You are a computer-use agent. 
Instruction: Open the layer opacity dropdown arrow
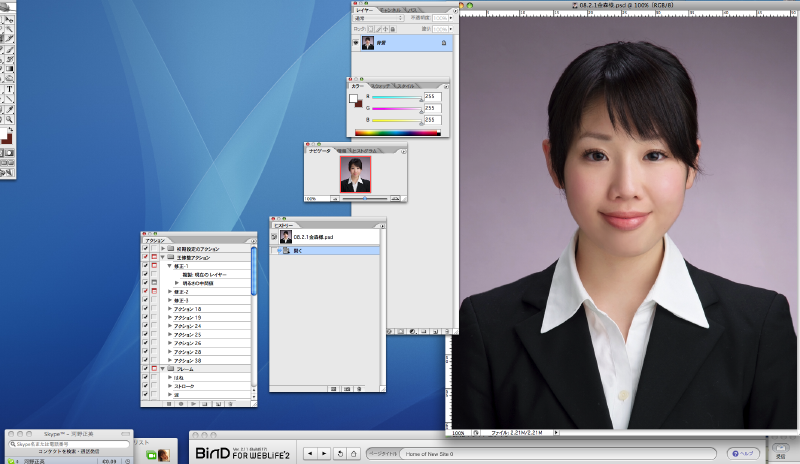coord(451,18)
